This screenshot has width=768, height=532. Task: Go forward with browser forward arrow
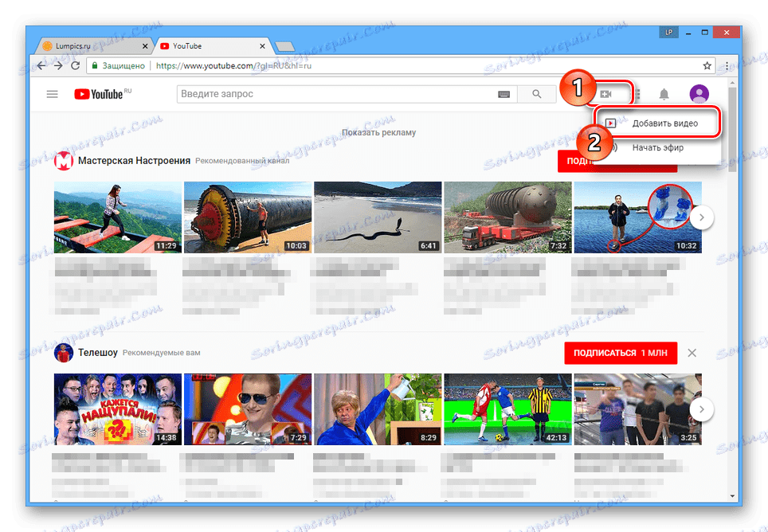coord(58,65)
